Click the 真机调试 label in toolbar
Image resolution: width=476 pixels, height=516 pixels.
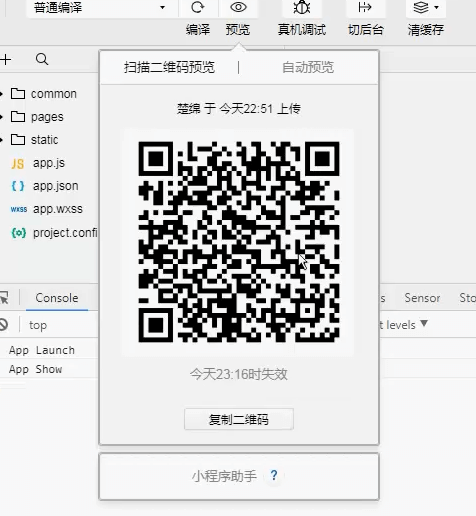(x=302, y=30)
